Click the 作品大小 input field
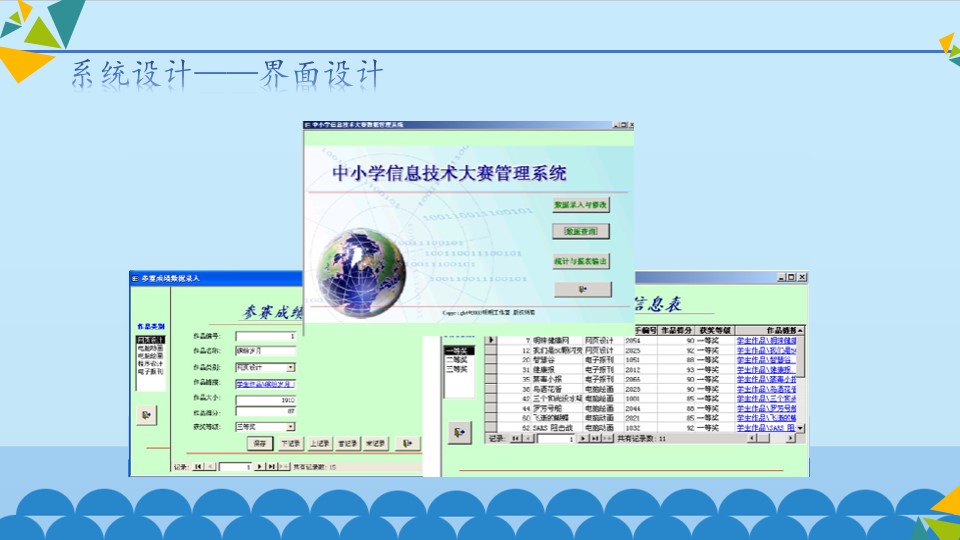The height and width of the screenshot is (540, 960). (266, 400)
